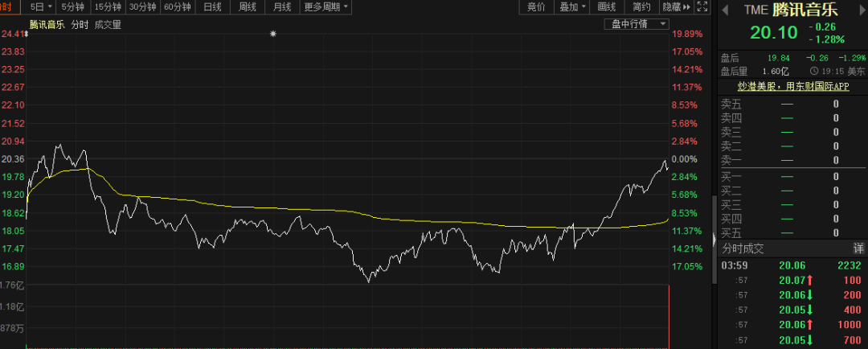Activate the 画线 drawing tool

(607, 7)
